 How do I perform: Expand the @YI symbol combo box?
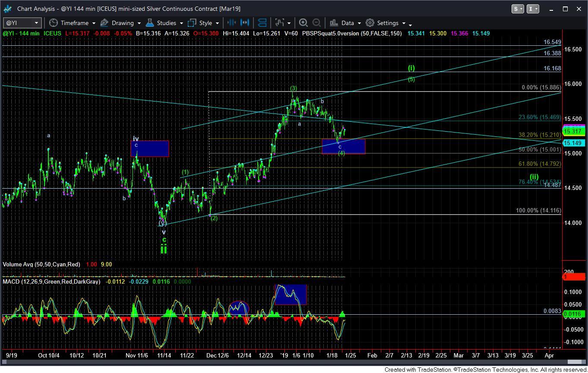point(36,23)
